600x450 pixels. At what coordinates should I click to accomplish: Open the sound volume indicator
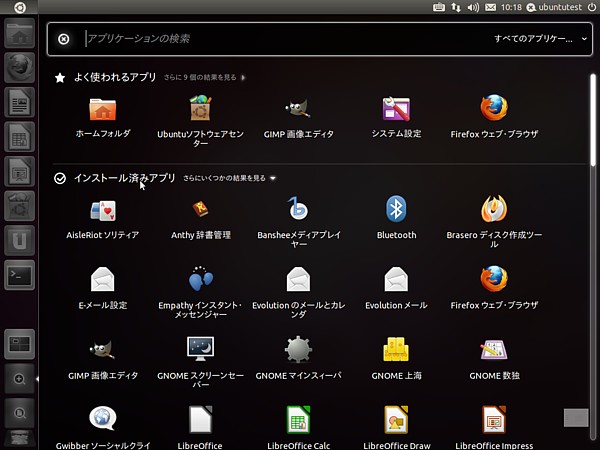point(473,7)
